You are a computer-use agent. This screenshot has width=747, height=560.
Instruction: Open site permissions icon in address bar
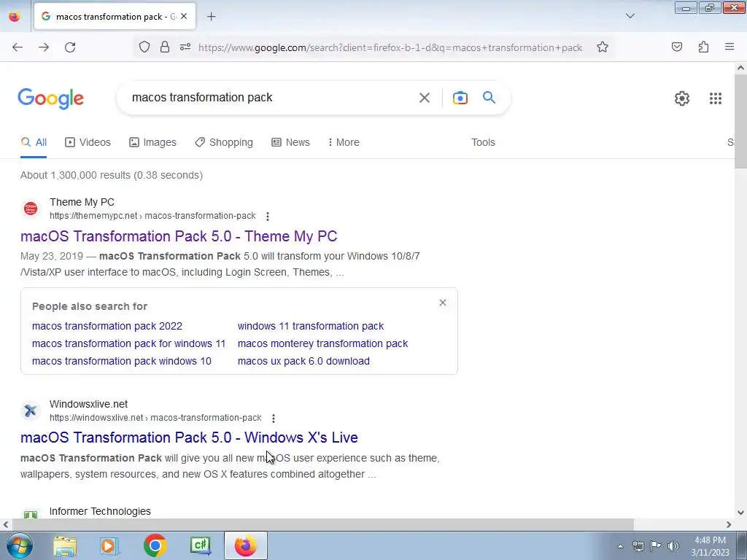(185, 47)
